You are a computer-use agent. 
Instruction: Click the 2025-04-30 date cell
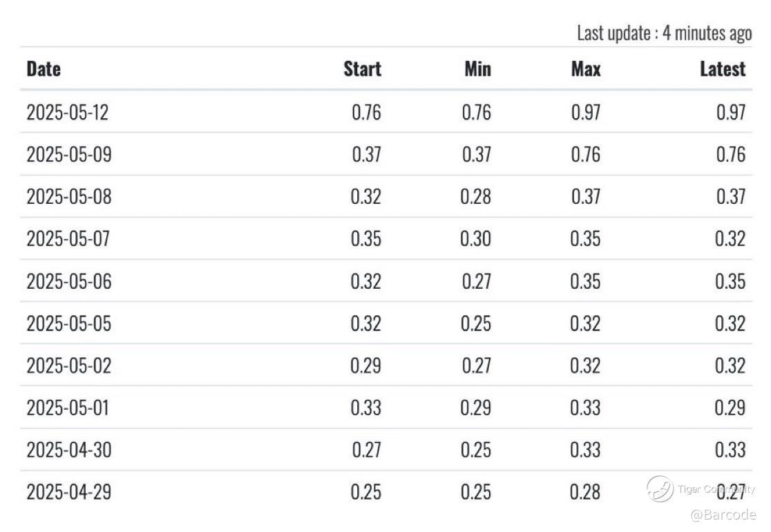[68, 450]
